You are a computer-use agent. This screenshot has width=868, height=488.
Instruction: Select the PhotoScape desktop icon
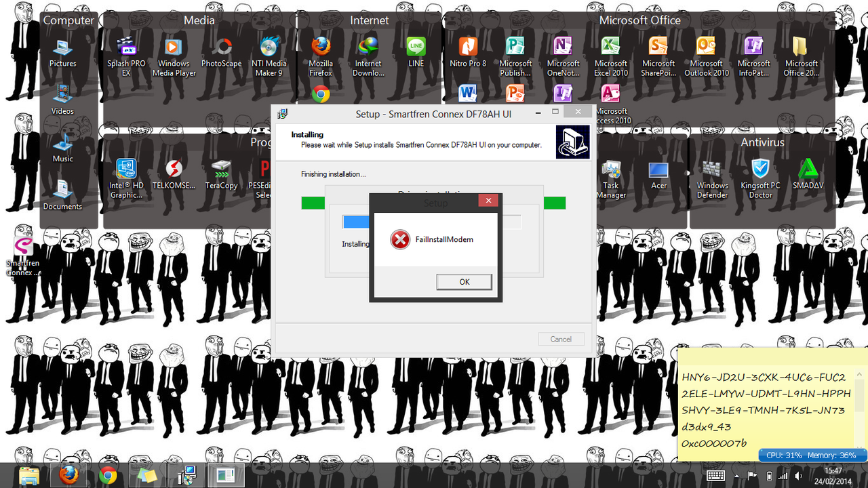coord(221,53)
